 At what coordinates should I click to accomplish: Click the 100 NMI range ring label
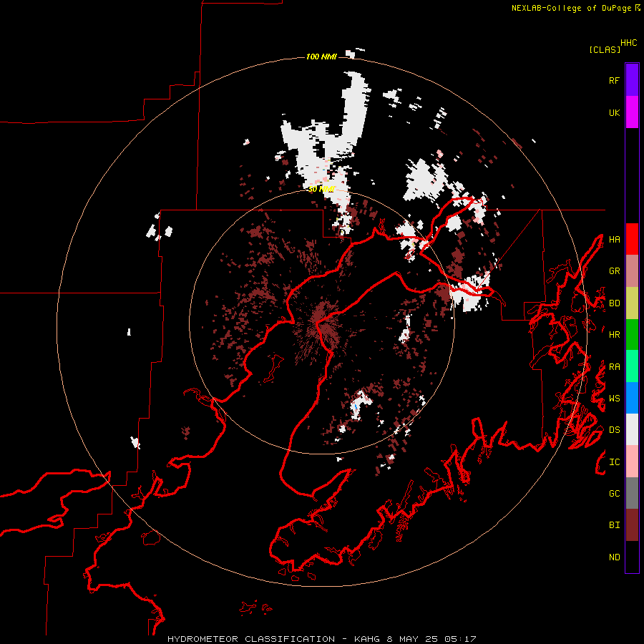click(x=321, y=57)
